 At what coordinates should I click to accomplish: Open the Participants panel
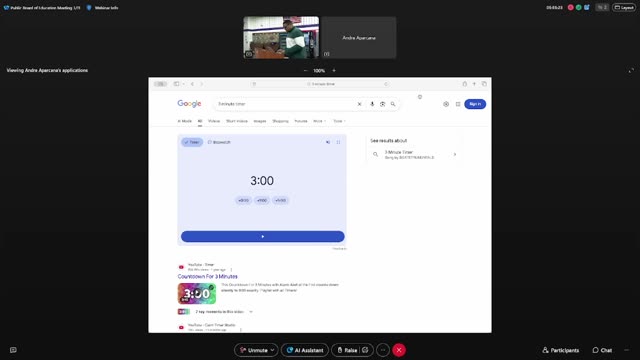click(x=560, y=350)
